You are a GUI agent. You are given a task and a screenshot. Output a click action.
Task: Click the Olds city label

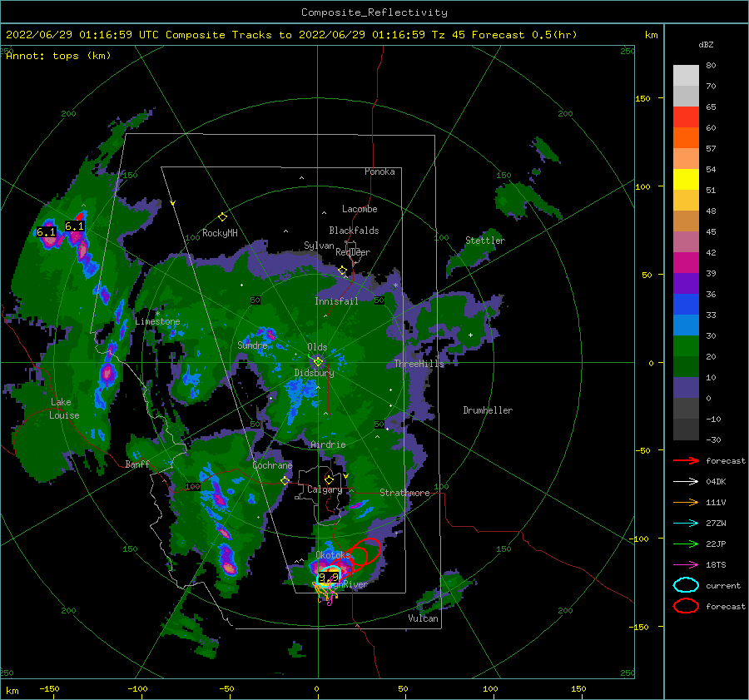pos(317,347)
